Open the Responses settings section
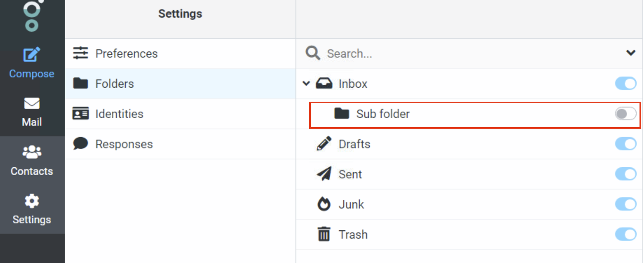Viewport: 644px width, 263px height. [x=180, y=144]
